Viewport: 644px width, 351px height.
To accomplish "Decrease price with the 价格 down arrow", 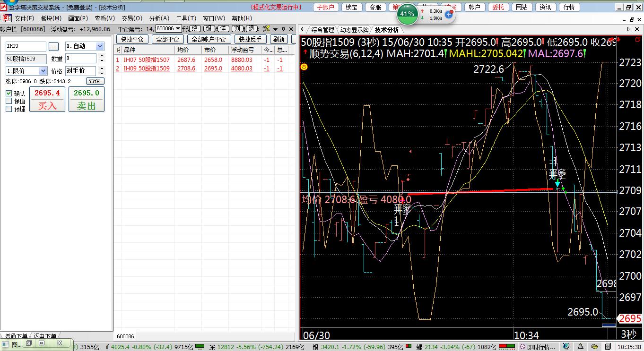I will click(x=101, y=73).
